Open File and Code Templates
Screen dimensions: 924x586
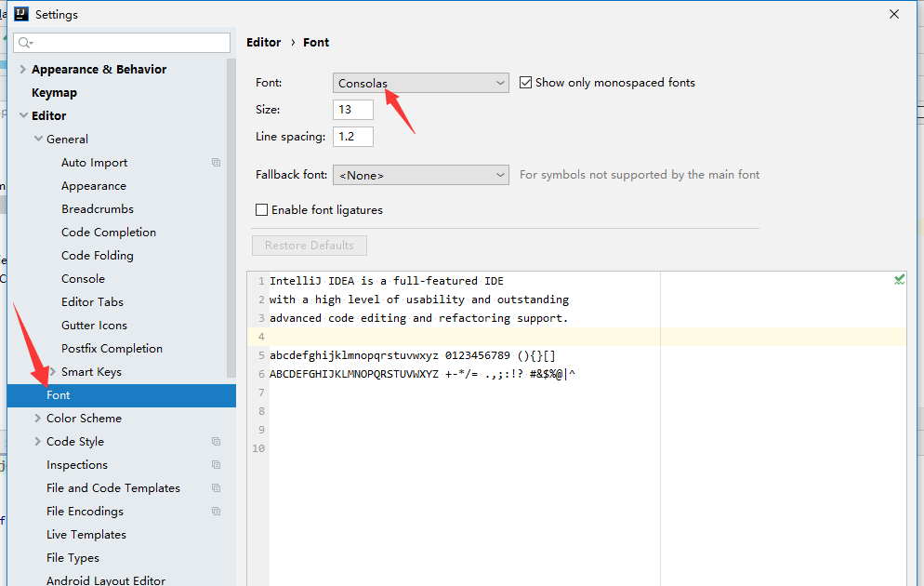[113, 488]
